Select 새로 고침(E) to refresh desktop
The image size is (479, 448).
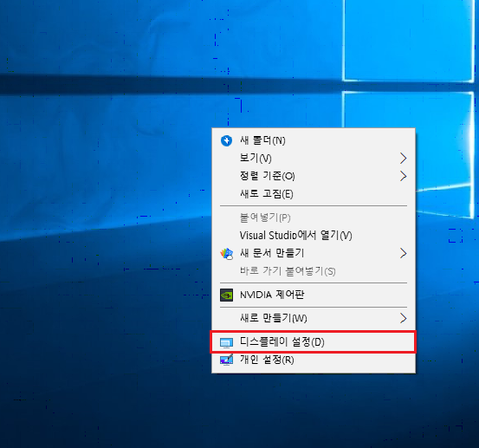[x=314, y=194]
